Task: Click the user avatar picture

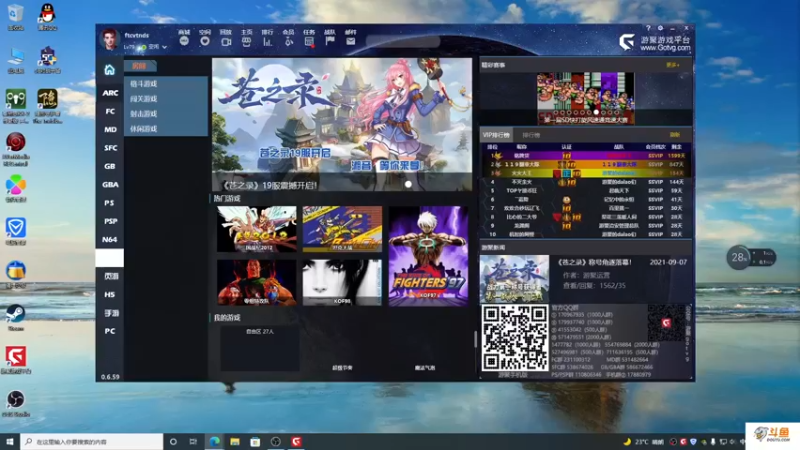Action: [x=109, y=39]
